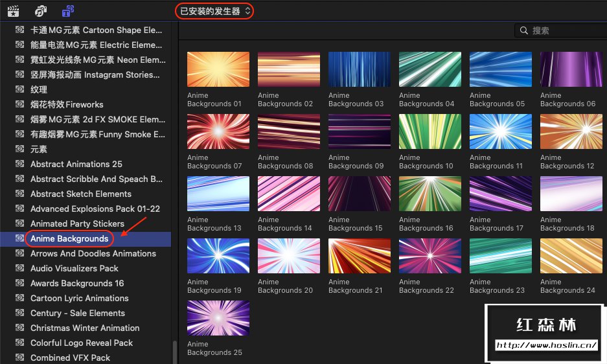The image size is (607, 364).
Task: Select 能量电流MG元素 Electric Elements category
Action: [x=86, y=45]
